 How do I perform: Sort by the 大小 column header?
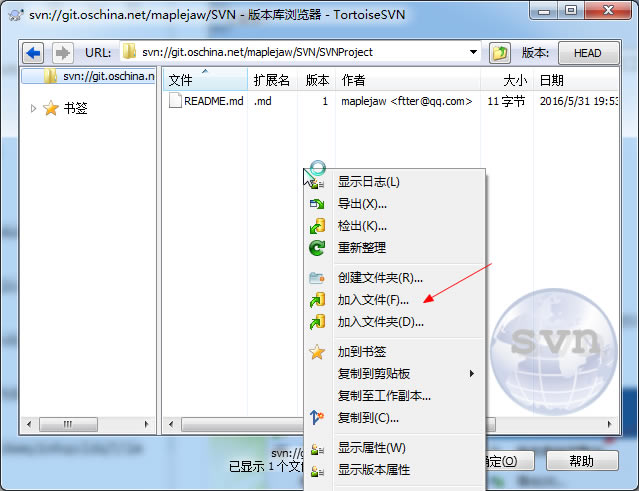point(507,79)
